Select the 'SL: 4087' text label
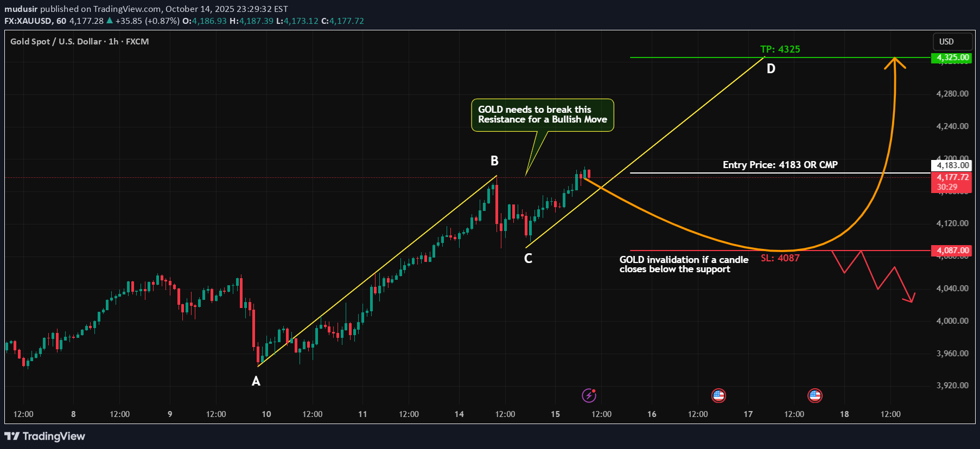 pyautogui.click(x=780, y=258)
